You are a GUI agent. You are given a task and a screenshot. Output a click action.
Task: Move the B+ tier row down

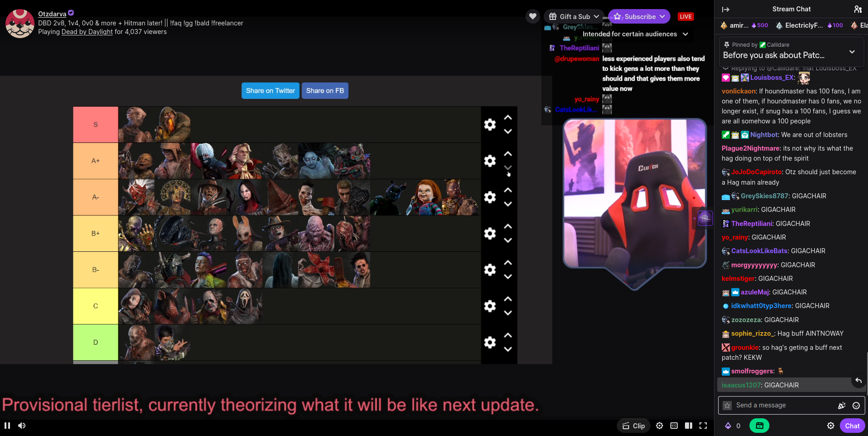point(508,240)
